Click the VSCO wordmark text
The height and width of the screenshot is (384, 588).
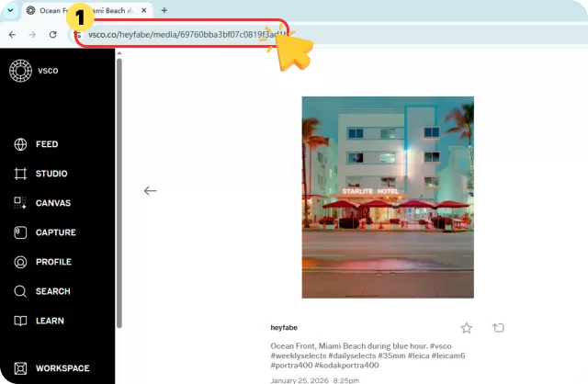coord(48,71)
